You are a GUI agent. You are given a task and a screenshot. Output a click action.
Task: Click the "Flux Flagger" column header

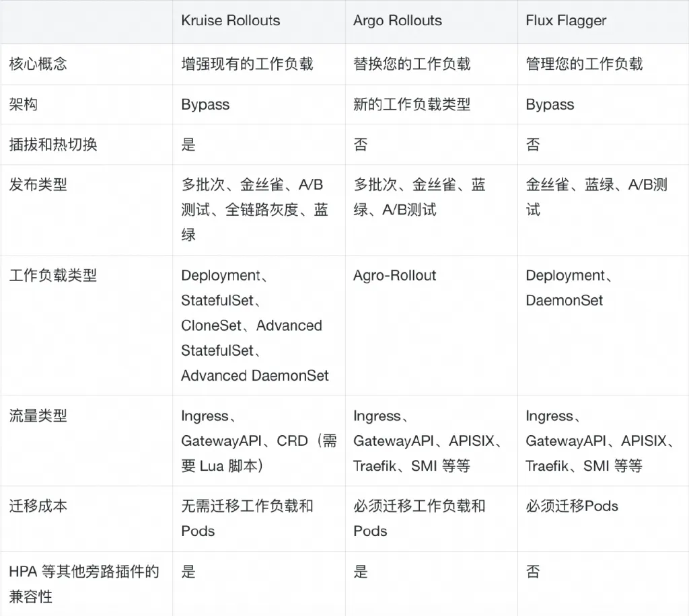566,20
